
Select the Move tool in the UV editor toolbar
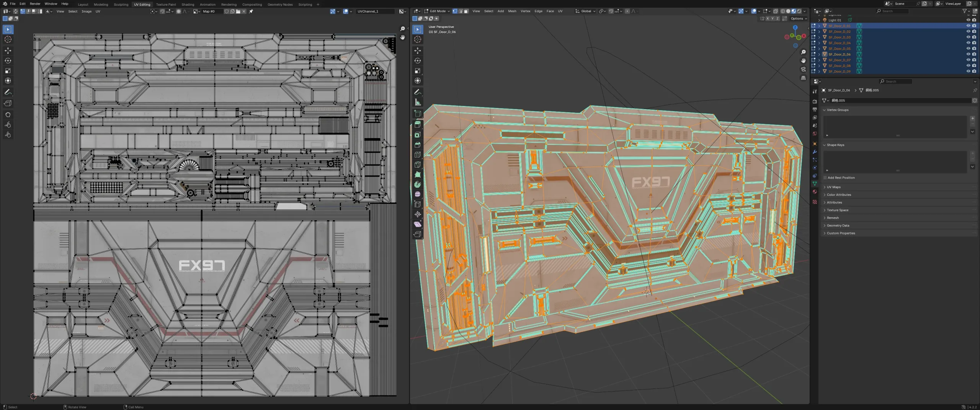tap(8, 50)
